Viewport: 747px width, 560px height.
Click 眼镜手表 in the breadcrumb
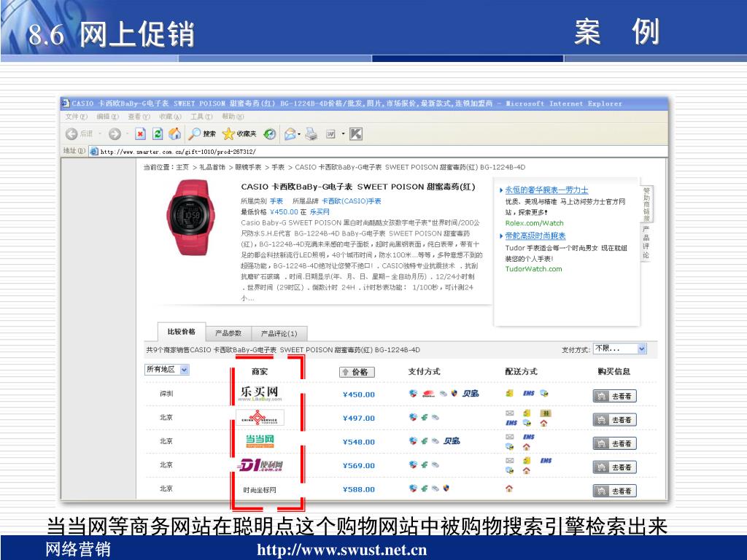point(248,167)
